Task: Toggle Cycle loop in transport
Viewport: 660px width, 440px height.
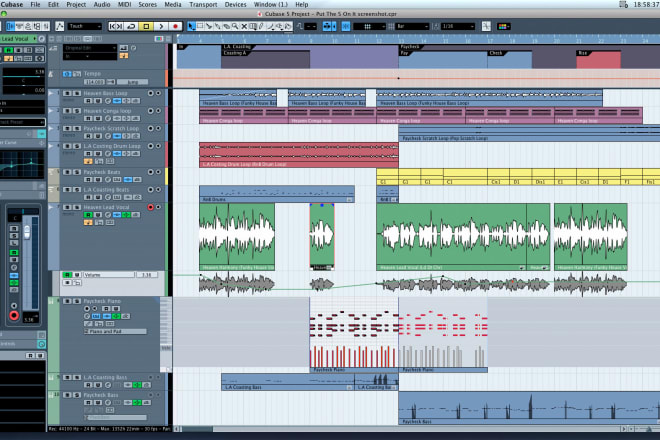Action: (131, 27)
